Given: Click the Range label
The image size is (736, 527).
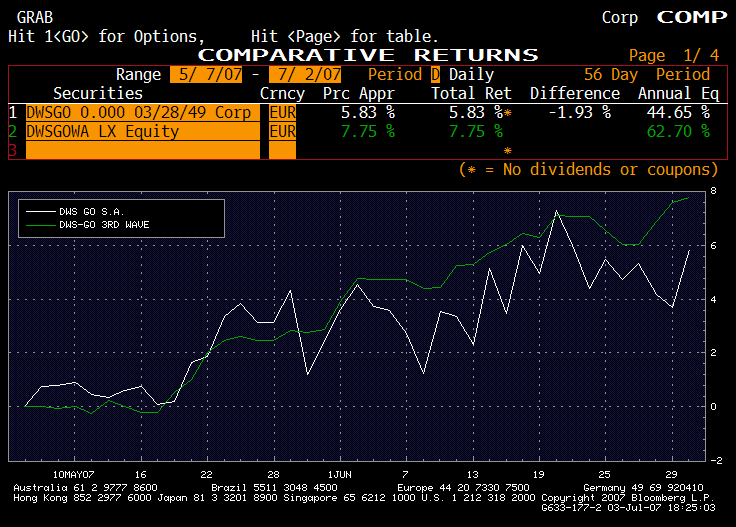Looking at the screenshot, I should (x=138, y=75).
